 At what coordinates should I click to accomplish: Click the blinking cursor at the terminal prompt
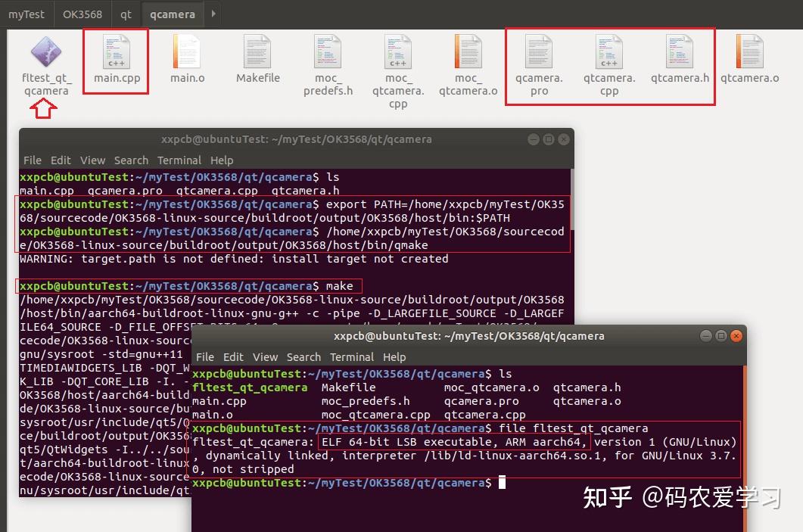[504, 482]
